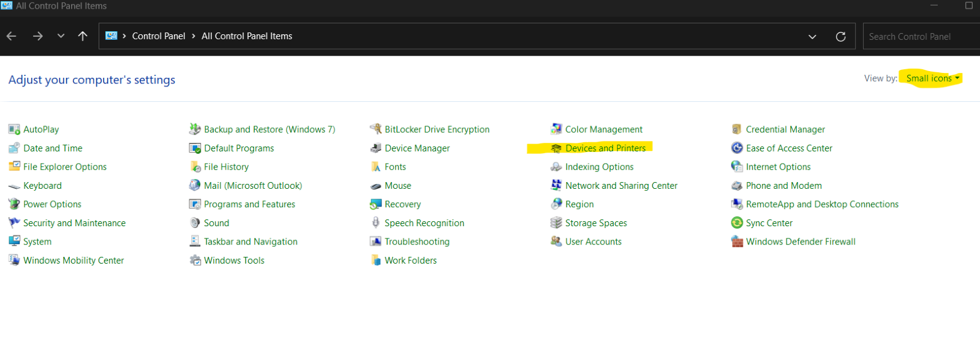Open the recent locations dropdown arrow
980x339 pixels.
(61, 36)
